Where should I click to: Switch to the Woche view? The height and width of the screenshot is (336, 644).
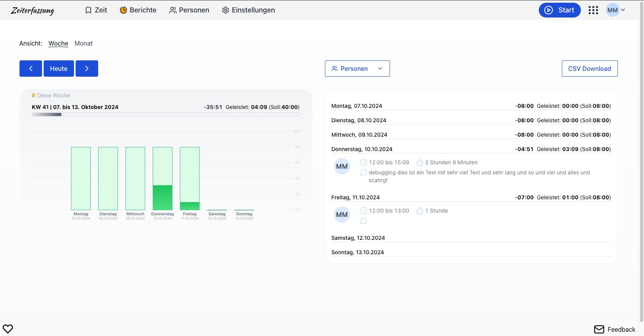point(58,43)
